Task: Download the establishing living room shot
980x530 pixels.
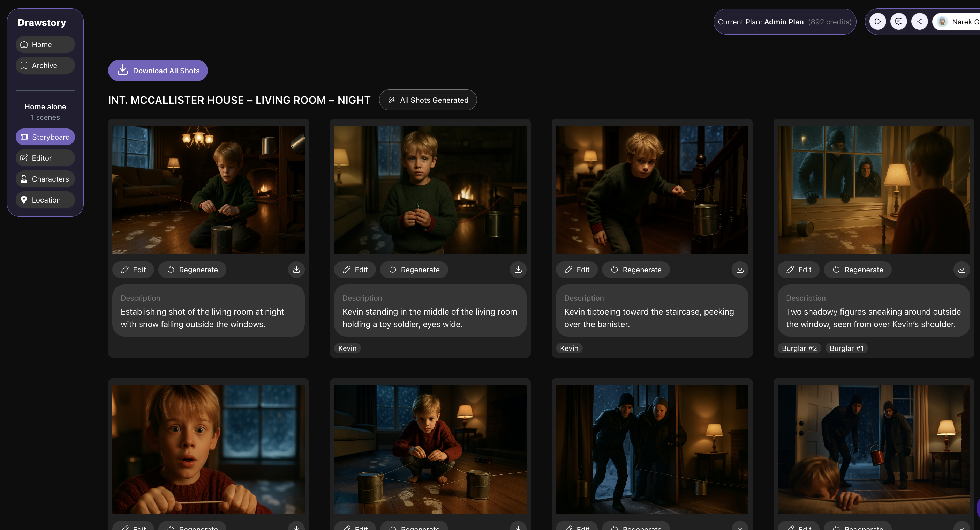Action: [296, 270]
